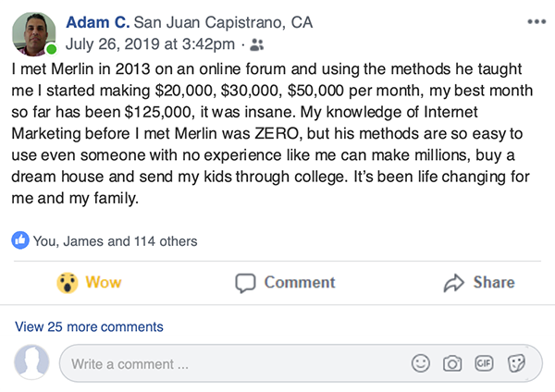
Task: Open the sticker picker icon
Action: pos(516,363)
